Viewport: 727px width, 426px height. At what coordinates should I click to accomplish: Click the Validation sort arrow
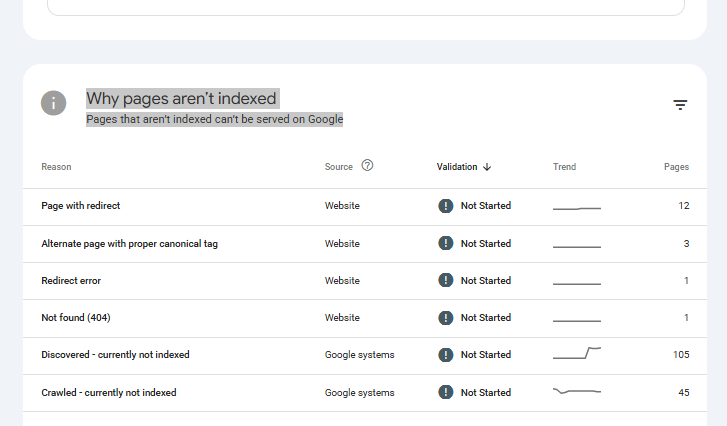tap(487, 167)
